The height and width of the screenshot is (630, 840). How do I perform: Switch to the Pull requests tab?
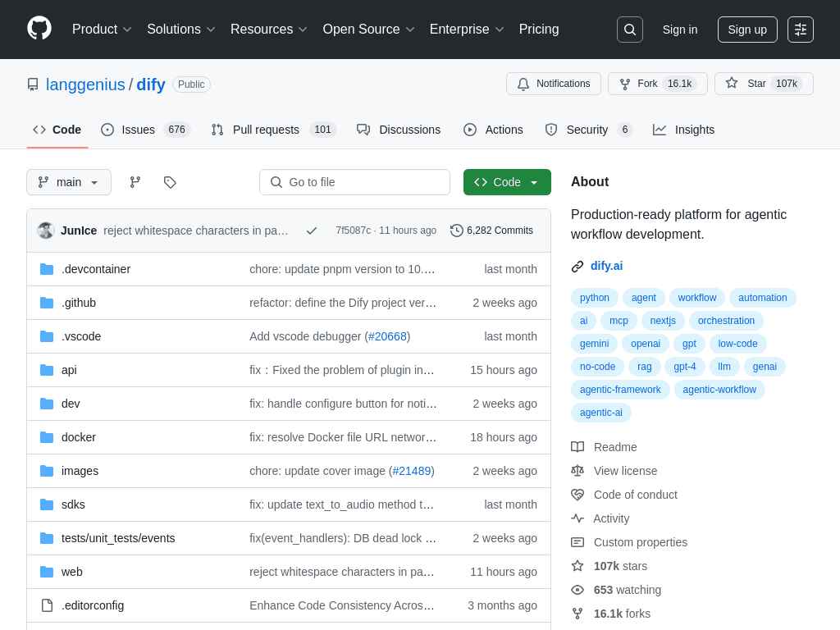[x=274, y=130]
